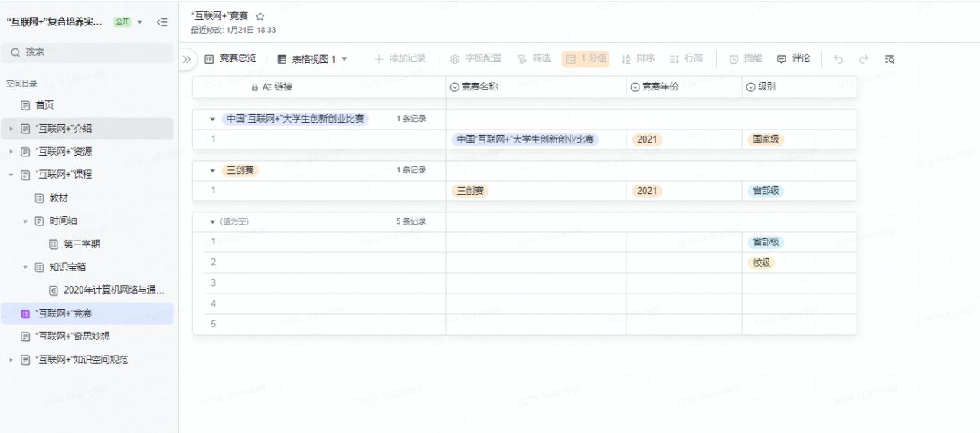Open the 表格视图 1 dropdown arrow
The image size is (980, 433).
pyautogui.click(x=345, y=59)
